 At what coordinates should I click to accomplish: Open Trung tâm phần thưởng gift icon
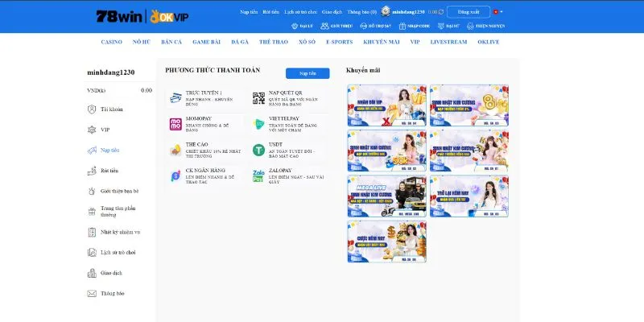92,212
